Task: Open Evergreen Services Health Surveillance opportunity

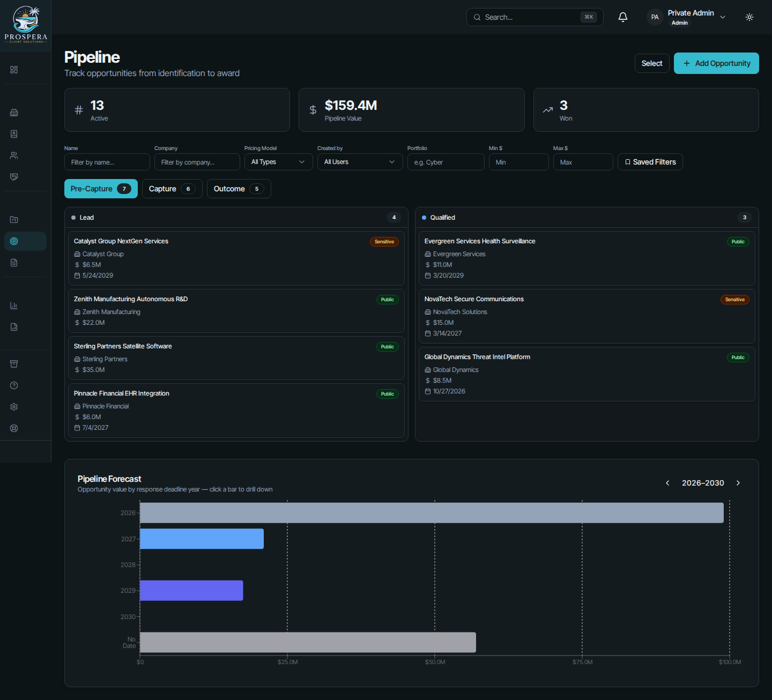Action: 587,258
